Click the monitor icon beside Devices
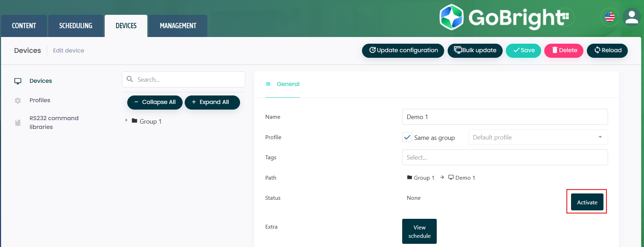Screen dimensions: 644x247 tap(18, 81)
